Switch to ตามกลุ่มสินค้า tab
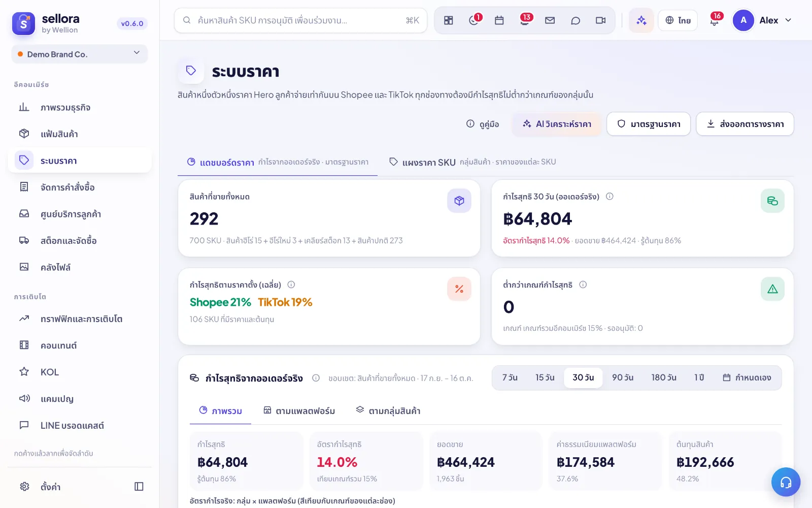The image size is (812, 508). [x=388, y=410]
